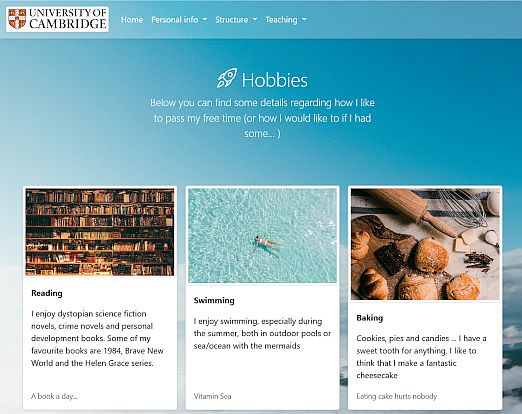
Task: Click the 'A book a day...' footer text
Action: [54, 396]
